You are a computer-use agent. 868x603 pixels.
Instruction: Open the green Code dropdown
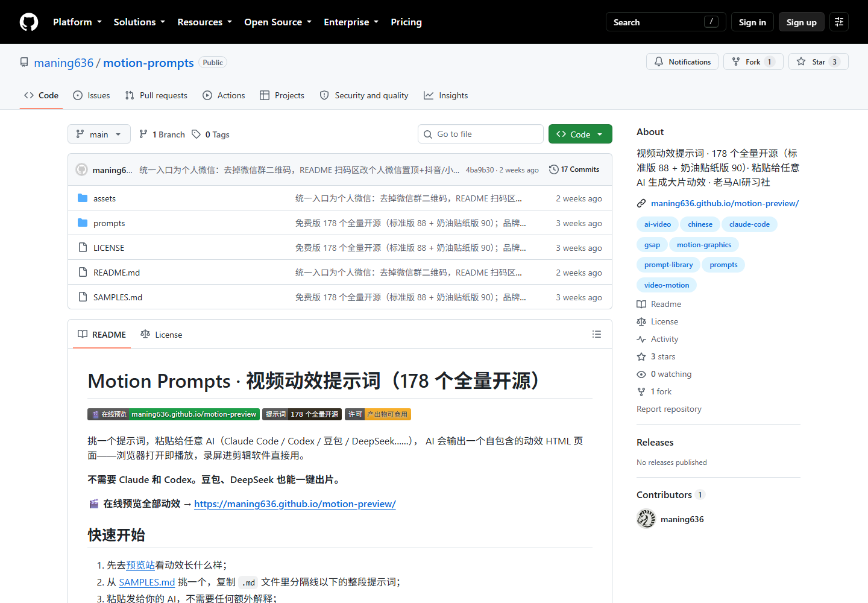point(580,134)
